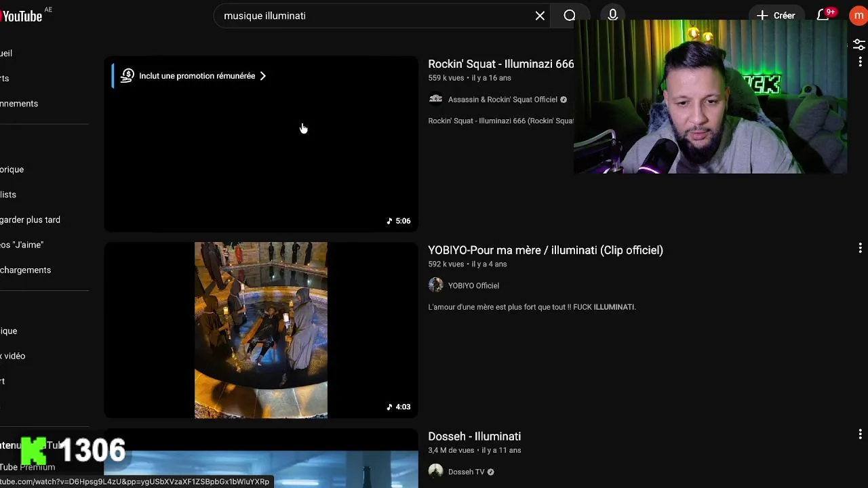Click the Créer button
The image size is (868, 488).
coord(776,16)
